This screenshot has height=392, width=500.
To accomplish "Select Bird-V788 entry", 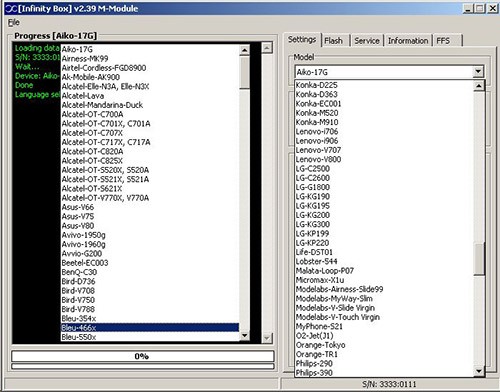I will coord(150,309).
